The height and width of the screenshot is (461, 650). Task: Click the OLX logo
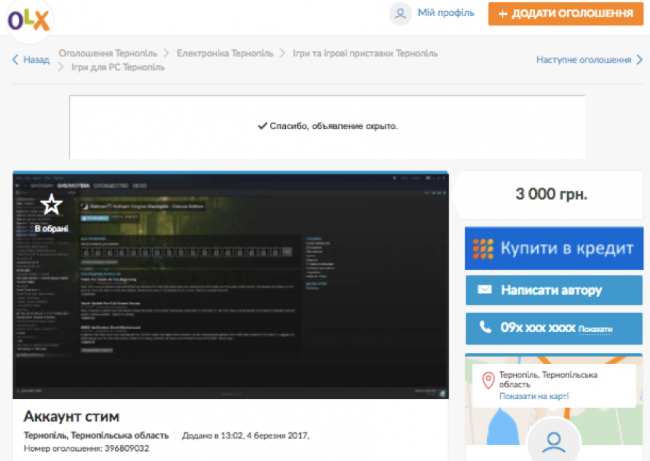pos(30,19)
